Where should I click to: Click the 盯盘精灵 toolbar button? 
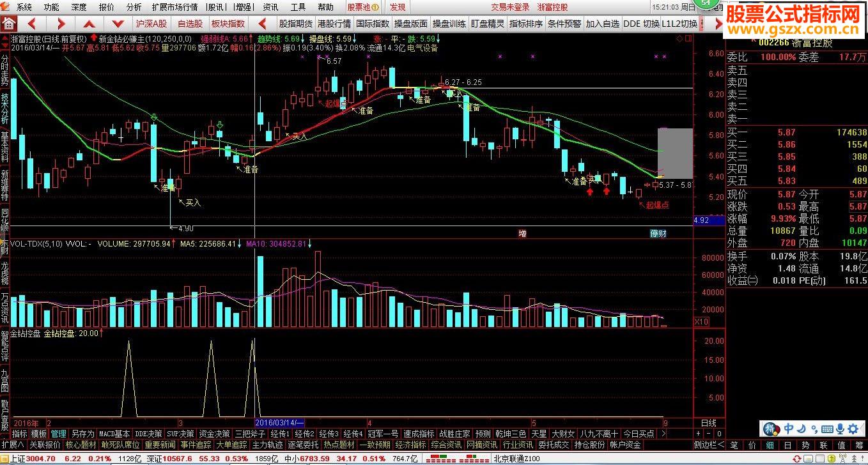(488, 24)
